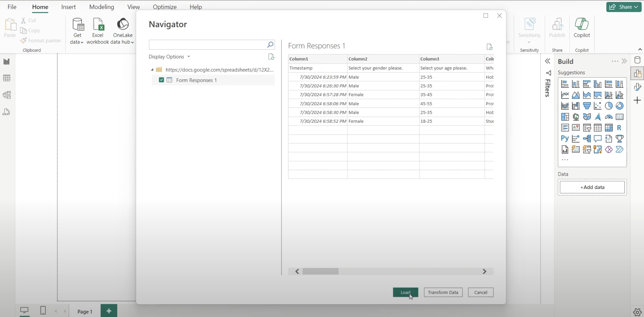The width and height of the screenshot is (644, 317).
Task: Collapse the Build pane with double chevron
Action: [624, 61]
